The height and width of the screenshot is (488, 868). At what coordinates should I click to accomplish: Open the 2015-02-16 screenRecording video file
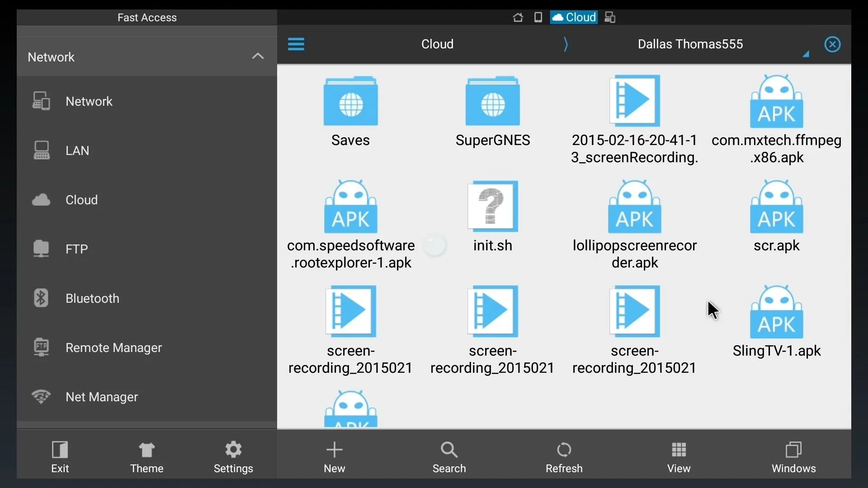pyautogui.click(x=635, y=119)
